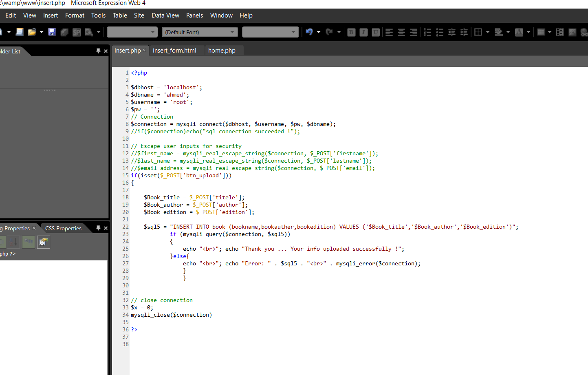Toggle numbered list

point(427,32)
